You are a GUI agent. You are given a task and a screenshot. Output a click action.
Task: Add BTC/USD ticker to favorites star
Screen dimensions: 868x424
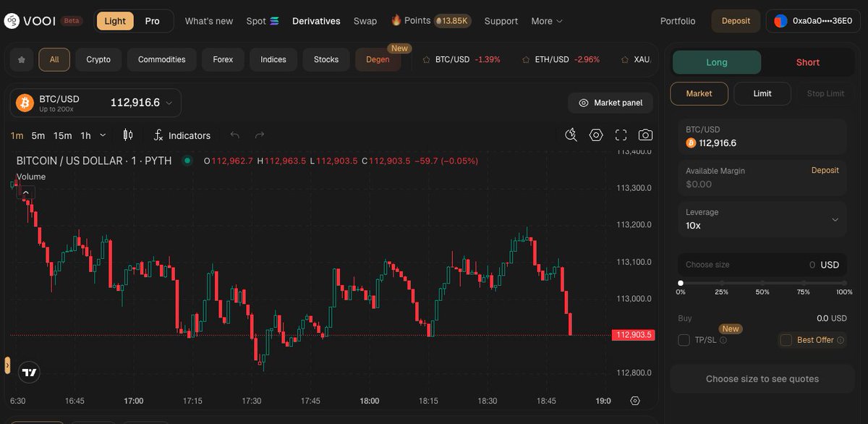coord(426,59)
